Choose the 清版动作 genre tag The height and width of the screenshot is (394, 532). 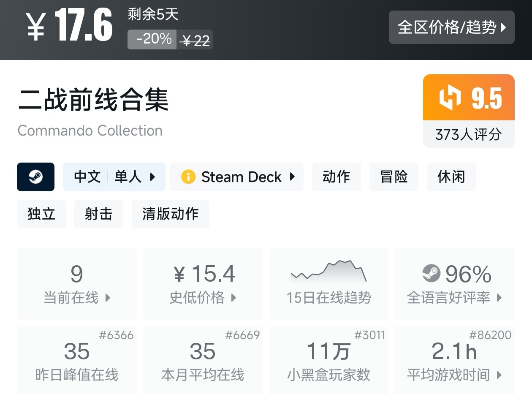(x=170, y=214)
